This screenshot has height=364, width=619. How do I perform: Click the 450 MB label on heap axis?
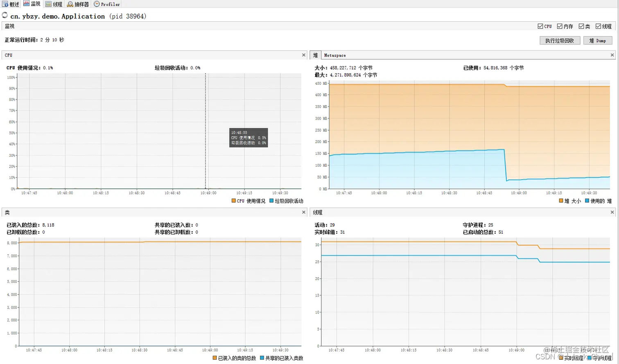pos(321,83)
